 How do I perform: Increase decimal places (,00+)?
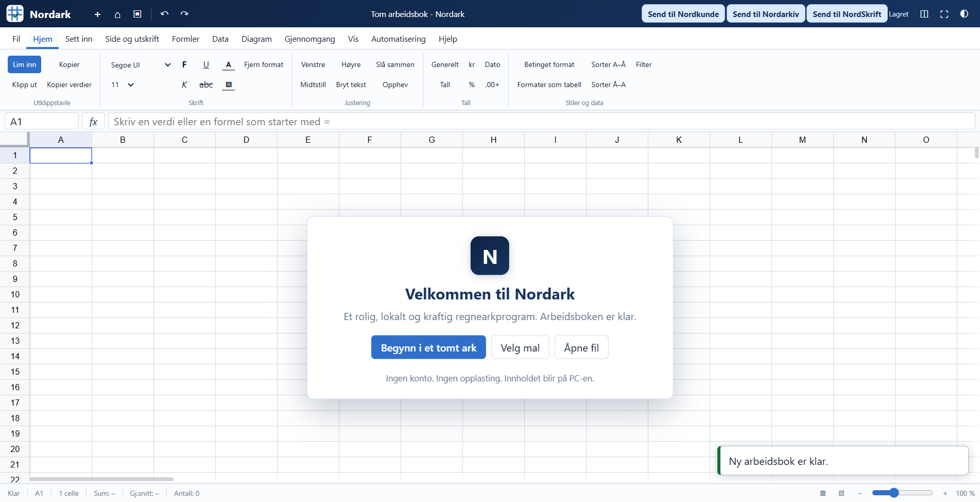coord(492,85)
